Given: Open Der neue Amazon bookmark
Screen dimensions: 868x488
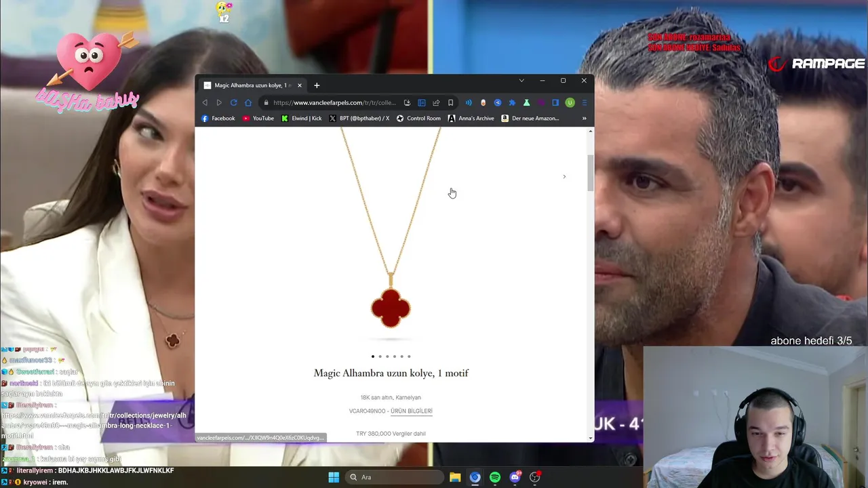Looking at the screenshot, I should (530, 118).
